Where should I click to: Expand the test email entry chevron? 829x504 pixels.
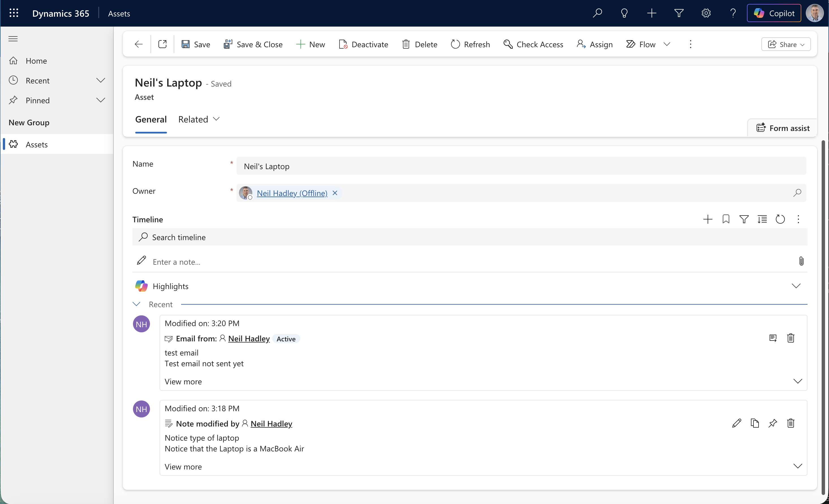click(798, 381)
